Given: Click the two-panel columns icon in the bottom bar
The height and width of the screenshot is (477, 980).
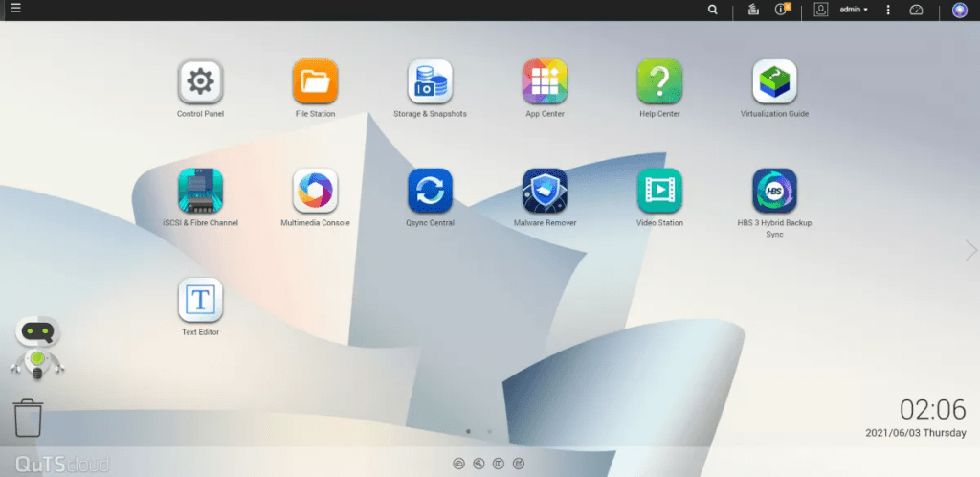Looking at the screenshot, I should pos(498,464).
